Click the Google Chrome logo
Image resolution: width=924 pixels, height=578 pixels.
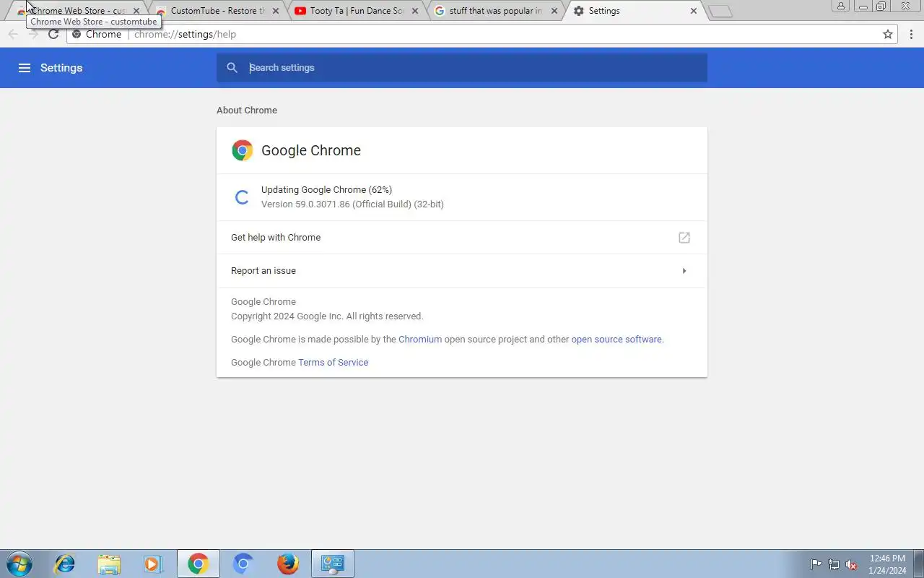pos(243,150)
